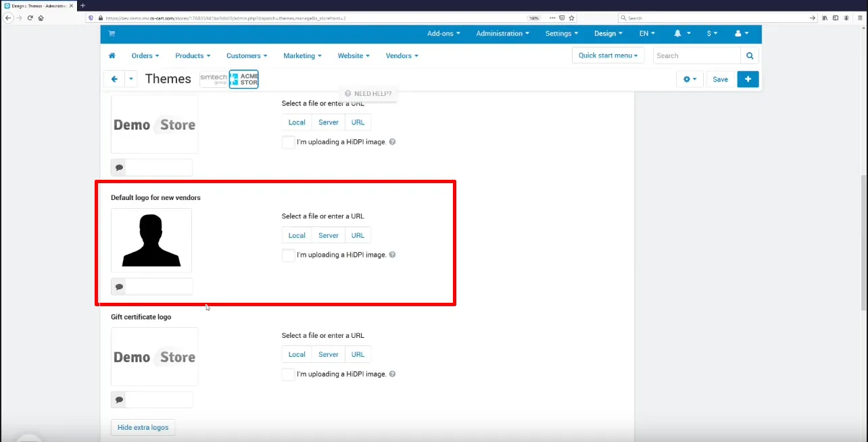Click the Save button
Screen dimensions: 868x442
[x=721, y=80]
